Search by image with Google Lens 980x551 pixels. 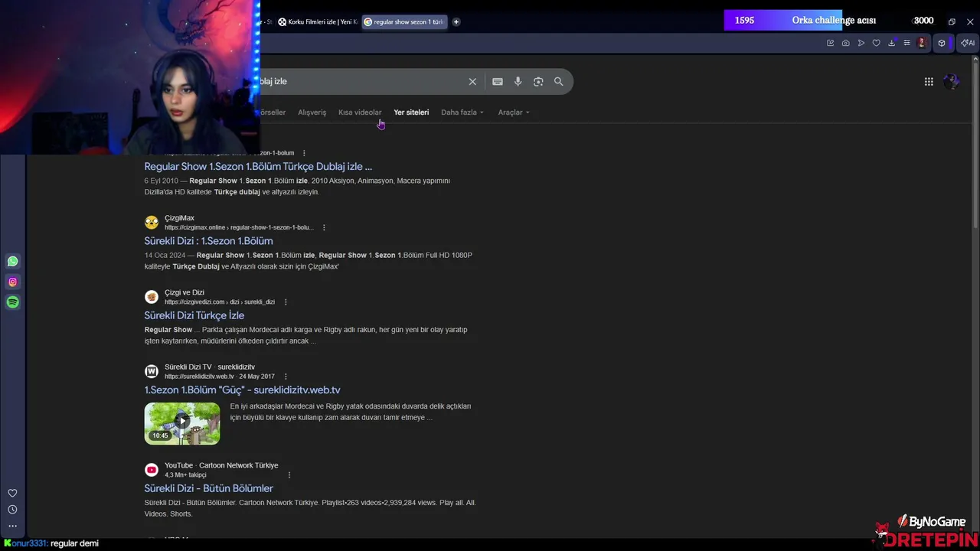coord(538,82)
